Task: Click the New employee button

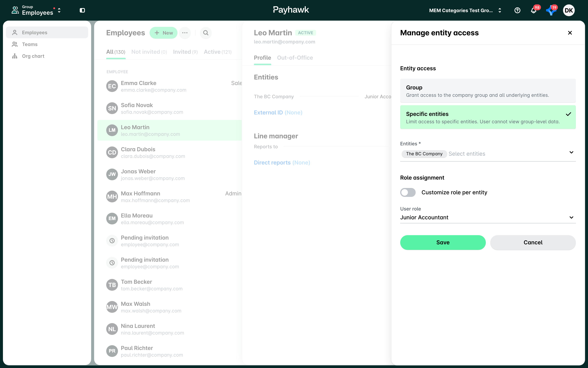Action: [164, 33]
